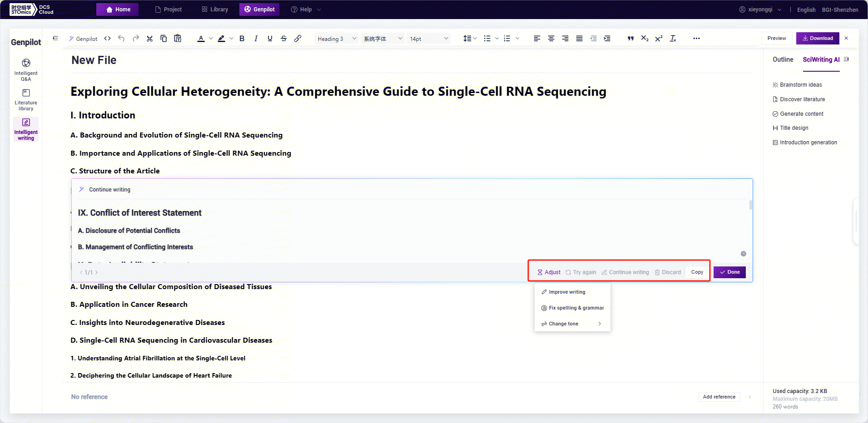Click the Add reference button

(x=719, y=397)
